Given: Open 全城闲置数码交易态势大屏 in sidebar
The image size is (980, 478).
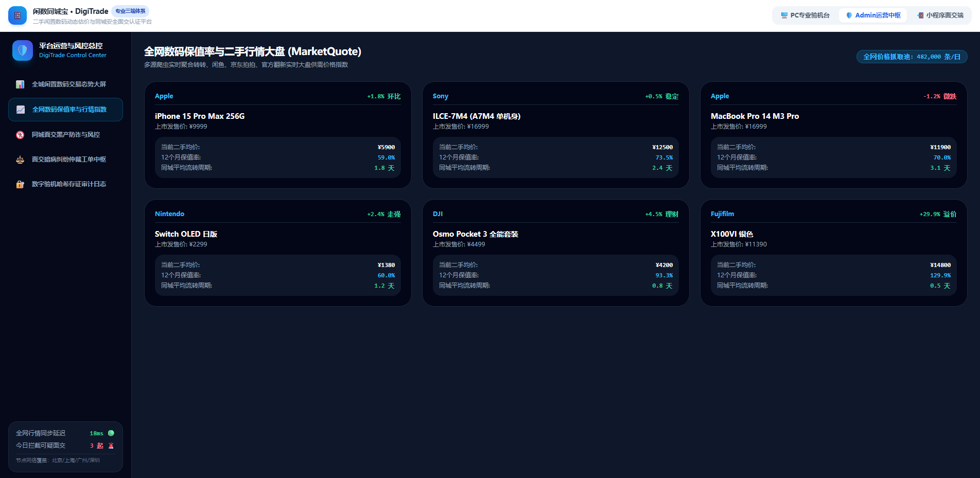Looking at the screenshot, I should point(65,84).
